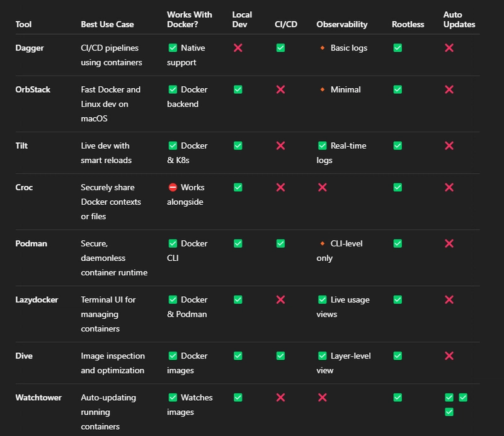This screenshot has height=436, width=504.
Task: Click Tilt's Auto Updates red X
Action: (449, 146)
